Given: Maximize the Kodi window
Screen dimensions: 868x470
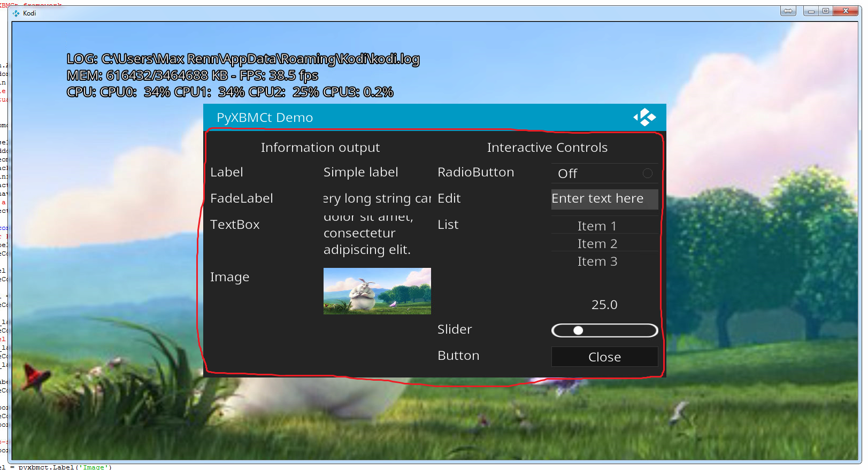Looking at the screenshot, I should 826,11.
